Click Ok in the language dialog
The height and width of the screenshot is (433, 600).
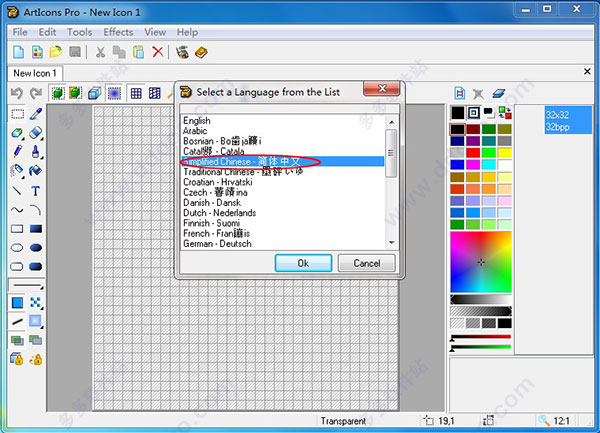click(x=303, y=263)
